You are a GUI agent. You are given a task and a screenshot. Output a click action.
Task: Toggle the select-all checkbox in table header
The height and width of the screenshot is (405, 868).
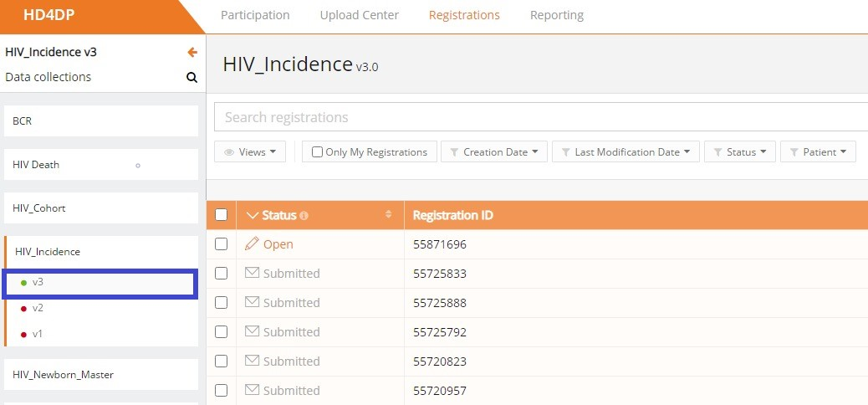click(x=222, y=215)
